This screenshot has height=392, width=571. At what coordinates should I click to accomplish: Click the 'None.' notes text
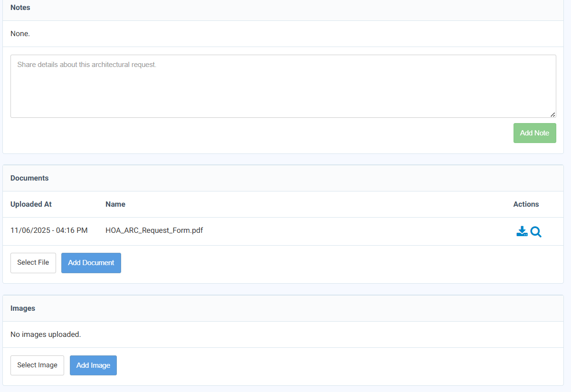coord(20,34)
